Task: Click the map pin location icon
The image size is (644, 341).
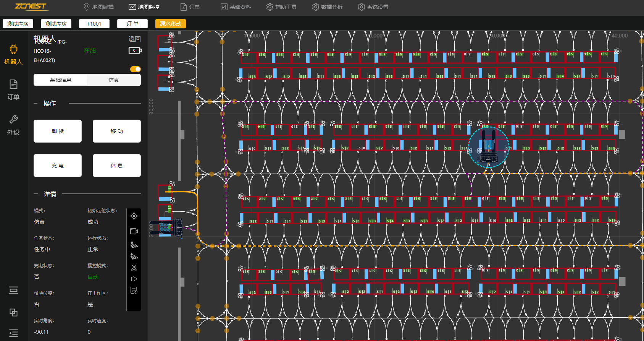Action: (134, 268)
